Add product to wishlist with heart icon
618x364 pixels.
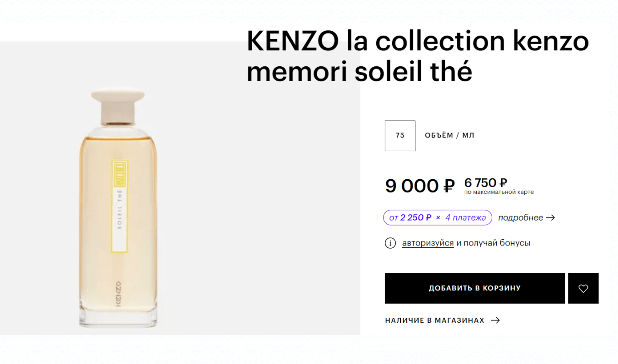point(583,288)
